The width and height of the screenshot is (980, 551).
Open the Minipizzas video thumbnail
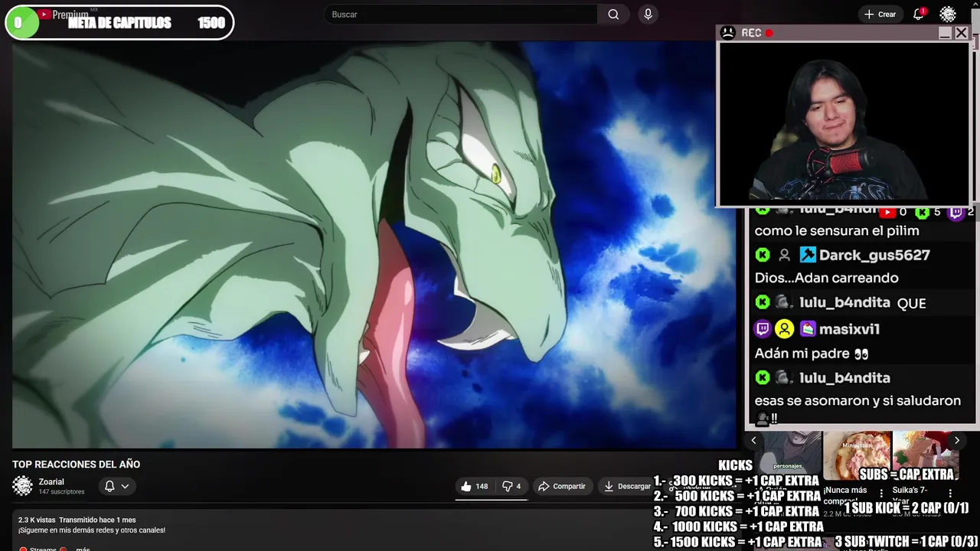pos(857,455)
